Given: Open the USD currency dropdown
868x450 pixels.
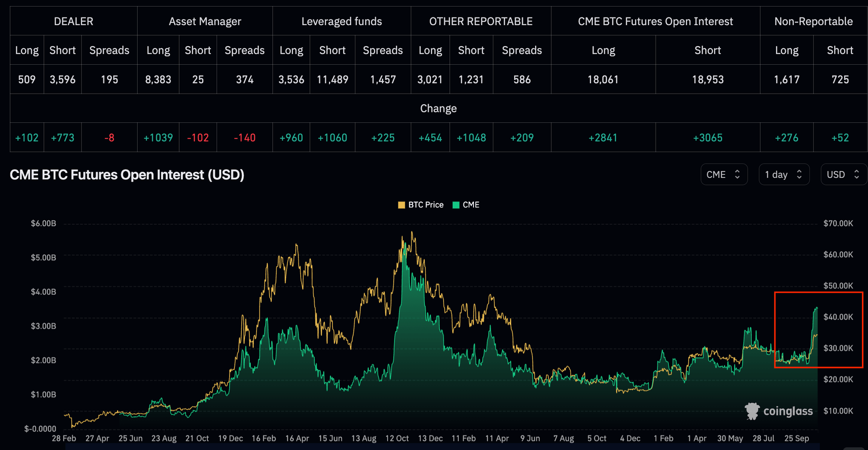Looking at the screenshot, I should pos(843,174).
